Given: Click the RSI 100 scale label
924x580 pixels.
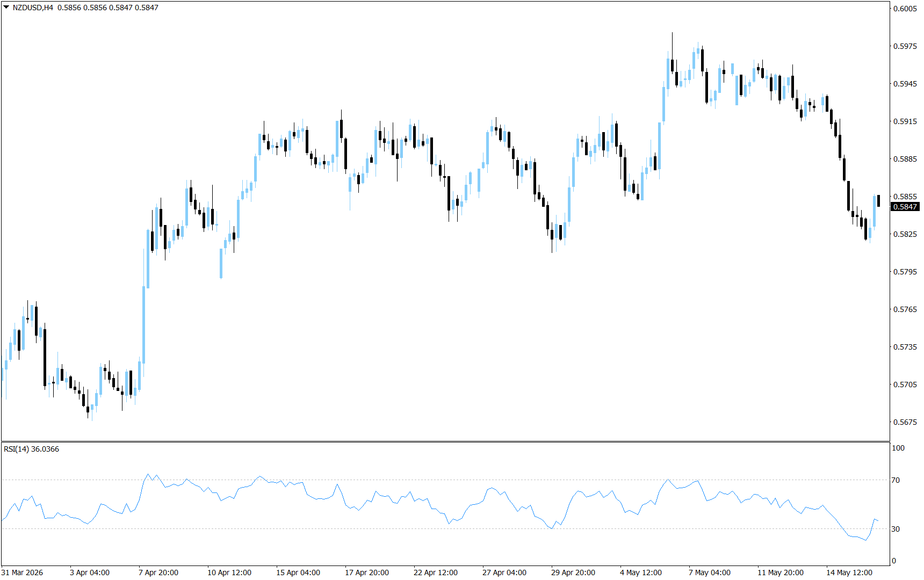Looking at the screenshot, I should click(x=898, y=448).
